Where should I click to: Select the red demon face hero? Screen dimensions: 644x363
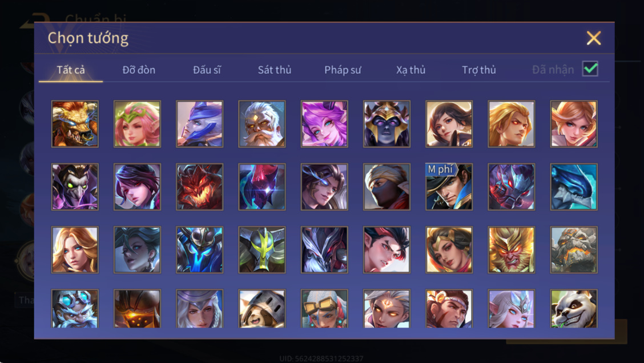click(200, 186)
